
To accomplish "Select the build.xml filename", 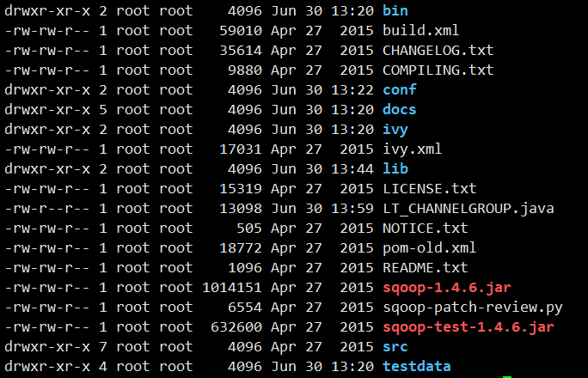I will (x=420, y=30).
